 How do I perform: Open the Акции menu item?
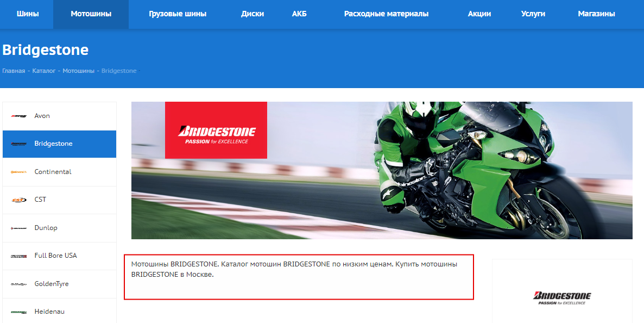point(479,14)
